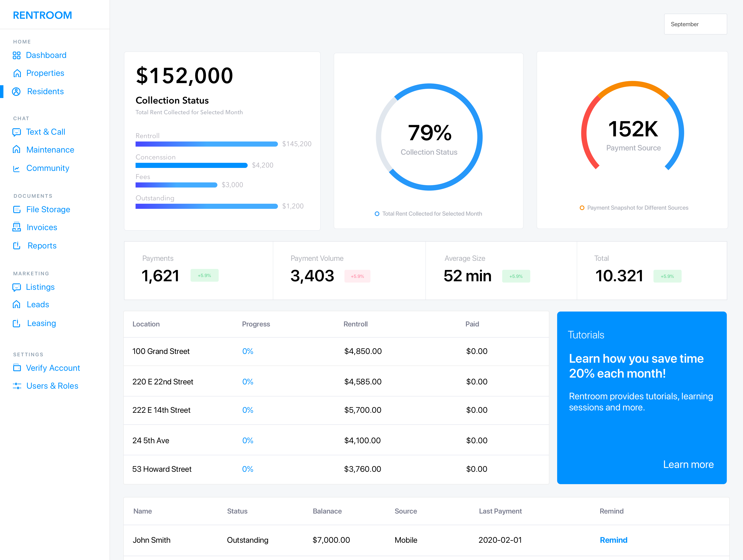
Task: Click the $7,000.00 balance cell
Action: (x=331, y=540)
